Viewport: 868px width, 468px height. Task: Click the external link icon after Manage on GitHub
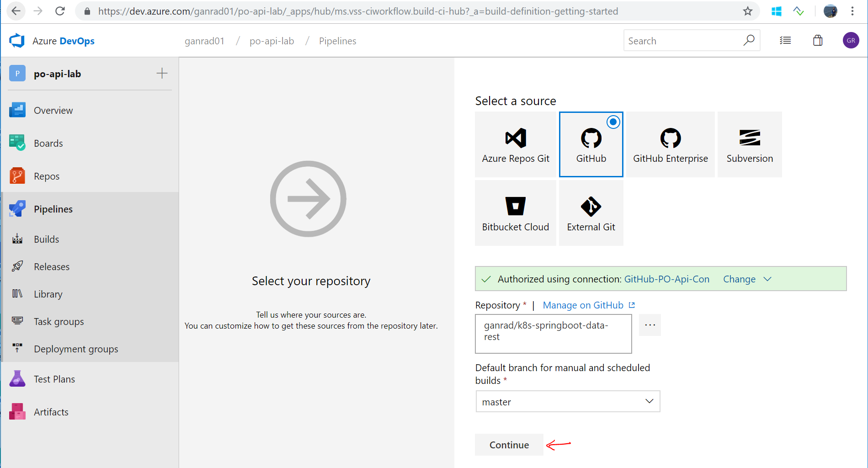[x=632, y=305]
